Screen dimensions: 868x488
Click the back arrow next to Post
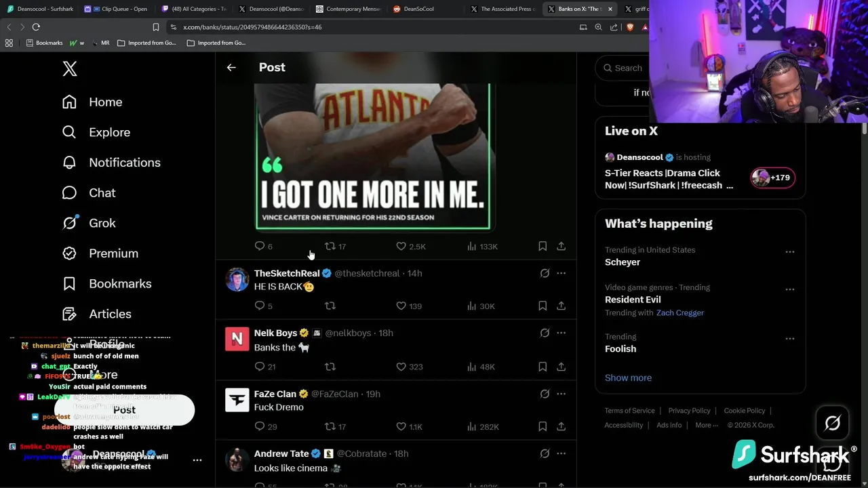(x=231, y=67)
